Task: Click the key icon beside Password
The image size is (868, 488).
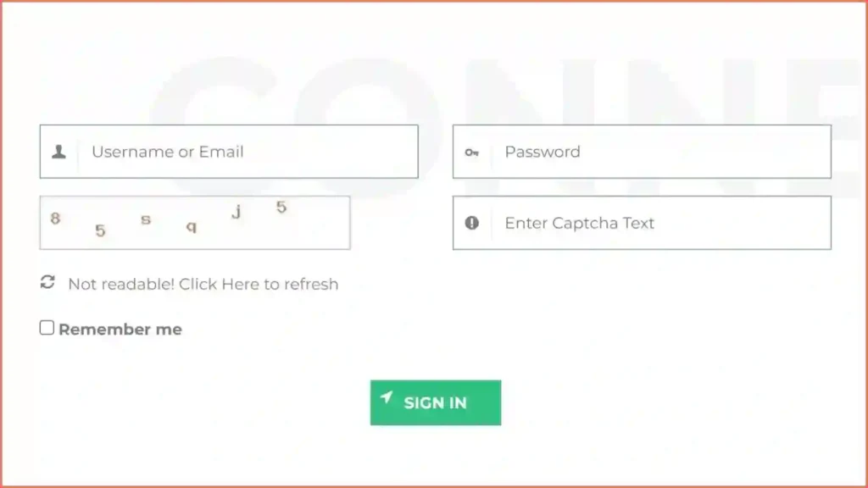Action: tap(471, 152)
